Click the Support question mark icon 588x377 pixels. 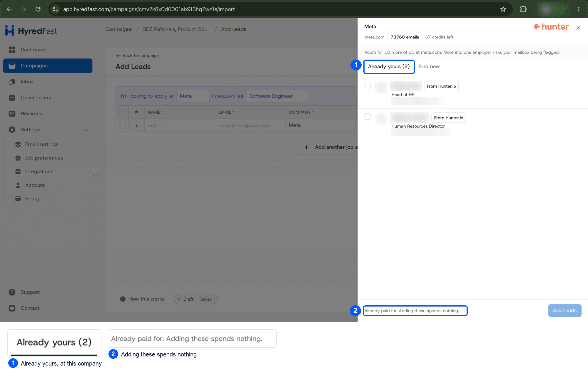click(12, 292)
